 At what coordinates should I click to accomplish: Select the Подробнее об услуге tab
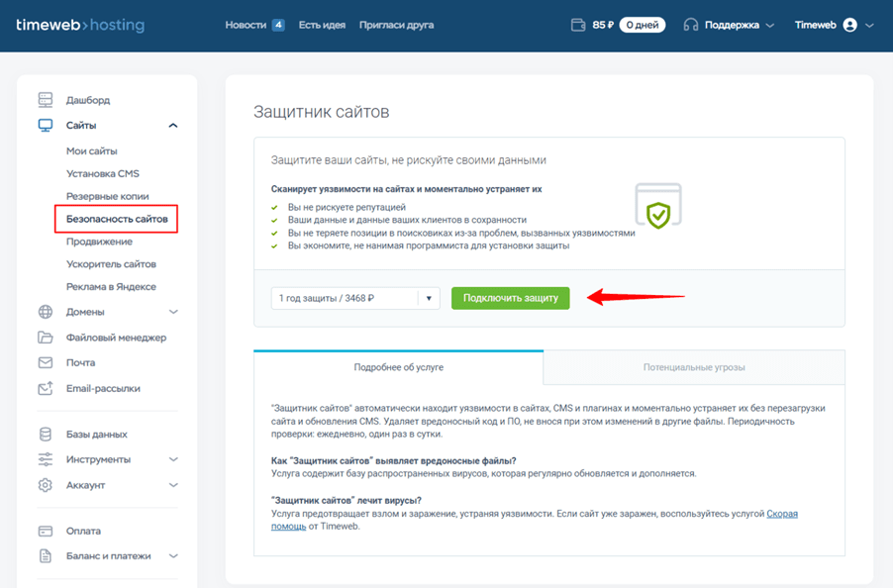coord(398,367)
